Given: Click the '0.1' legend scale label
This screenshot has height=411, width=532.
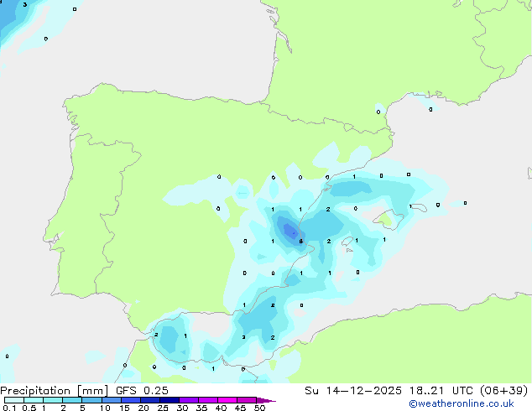Looking at the screenshot, I should tap(9, 408).
